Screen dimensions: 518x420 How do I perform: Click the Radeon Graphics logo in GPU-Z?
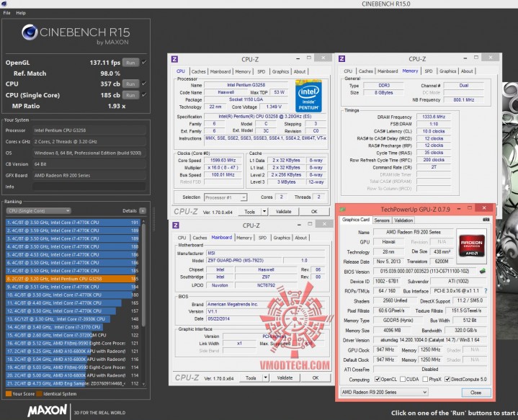[x=472, y=246]
